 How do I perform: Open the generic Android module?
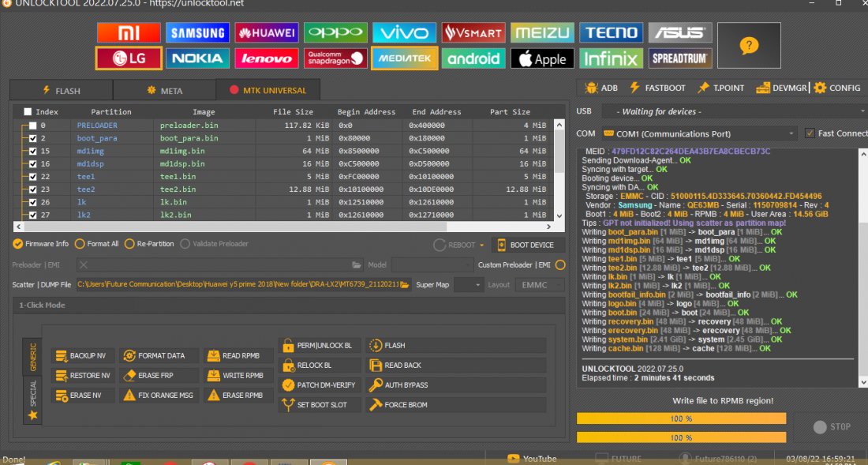[473, 58]
